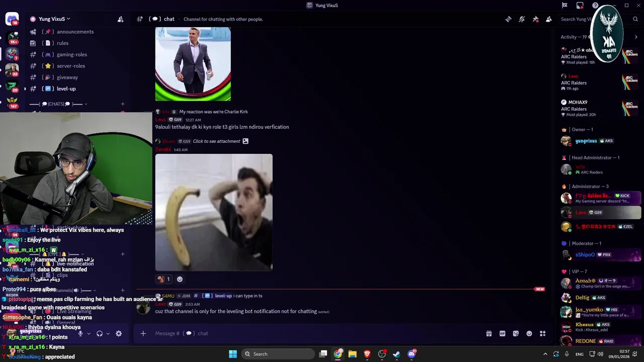Screen dimensions: 644x362
Task: Open the gift icon in message bar
Action: [x=489, y=333]
